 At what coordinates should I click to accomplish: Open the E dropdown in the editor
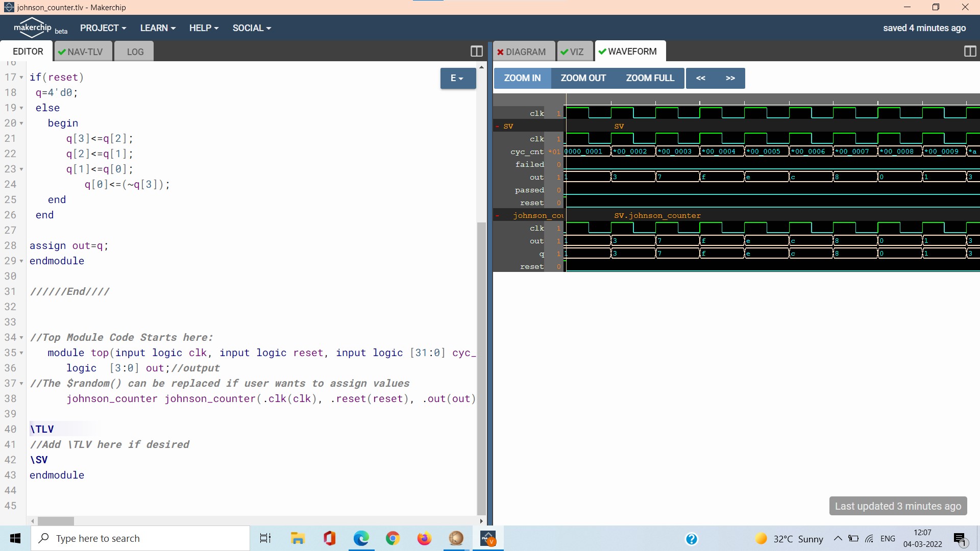tap(457, 78)
